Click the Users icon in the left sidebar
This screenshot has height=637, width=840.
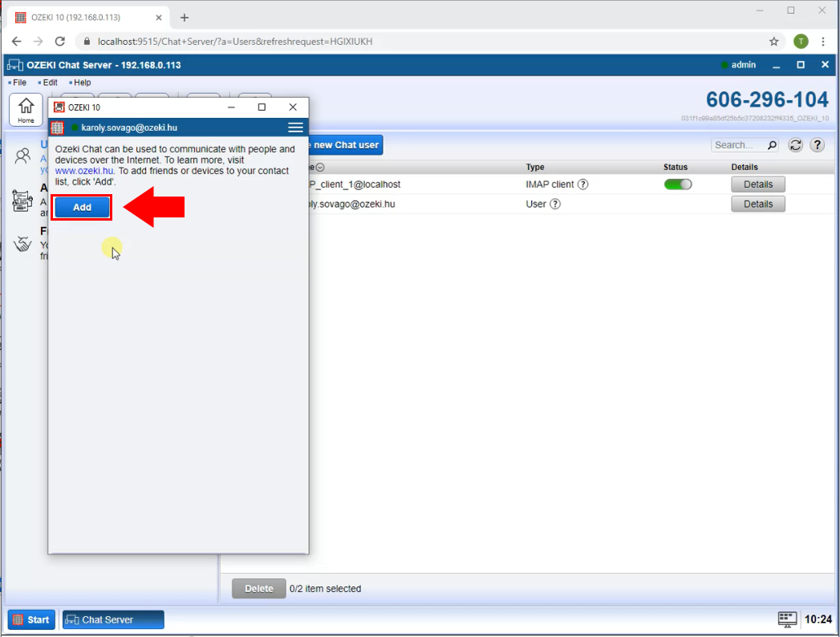(x=23, y=156)
